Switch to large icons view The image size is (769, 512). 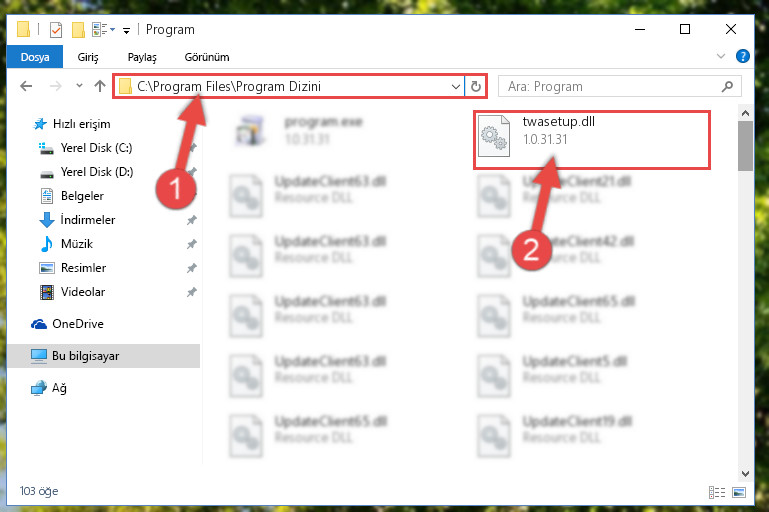click(739, 492)
